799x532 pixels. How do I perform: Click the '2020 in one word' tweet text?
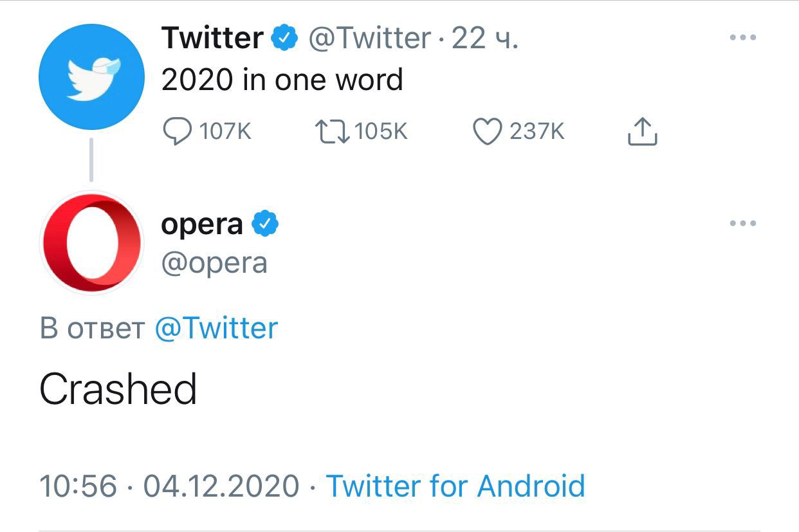[282, 80]
